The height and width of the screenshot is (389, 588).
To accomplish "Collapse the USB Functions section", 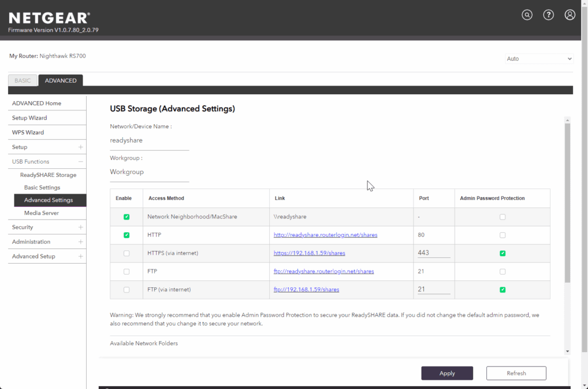I will click(80, 161).
